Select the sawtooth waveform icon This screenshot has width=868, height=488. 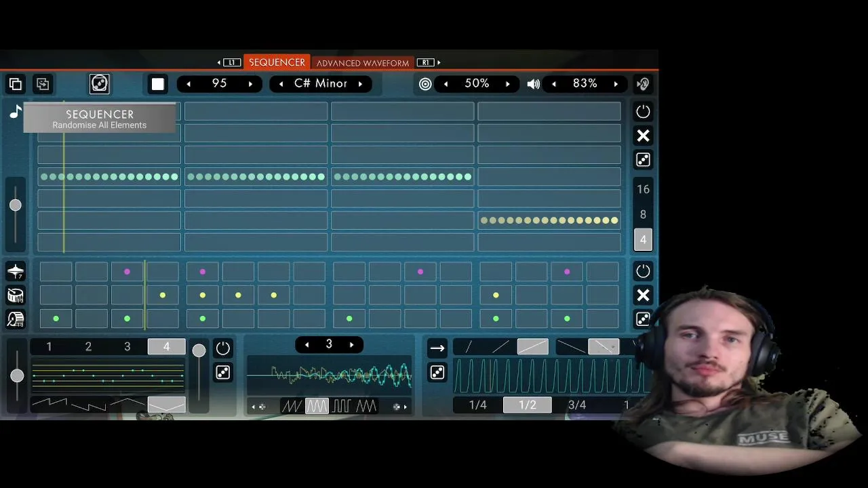(292, 406)
